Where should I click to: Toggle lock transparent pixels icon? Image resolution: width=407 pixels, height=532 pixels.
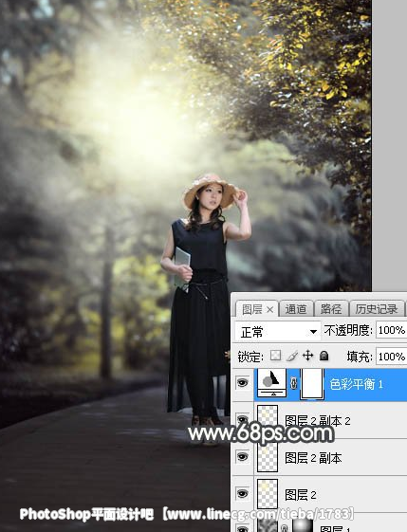(275, 356)
